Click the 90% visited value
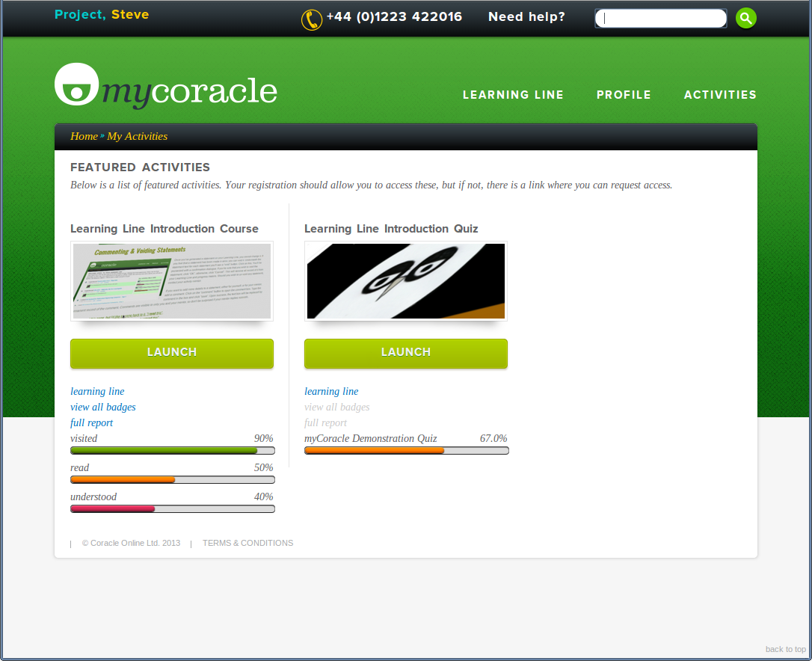The image size is (812, 661). (264, 438)
